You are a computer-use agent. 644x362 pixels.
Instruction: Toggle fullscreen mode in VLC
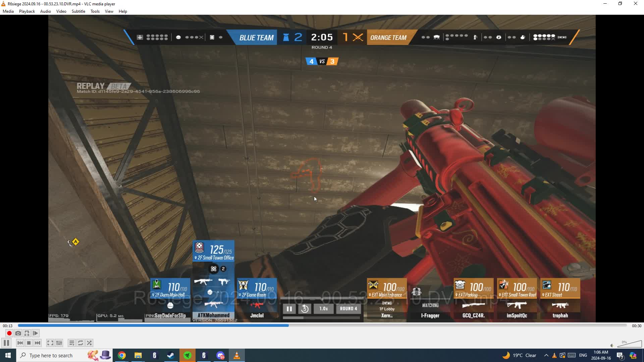(50, 343)
